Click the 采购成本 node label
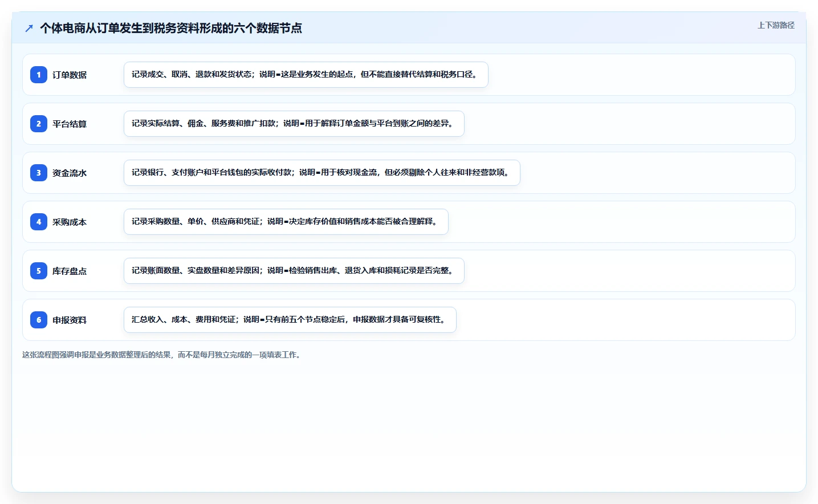The height and width of the screenshot is (504, 818). 70,222
